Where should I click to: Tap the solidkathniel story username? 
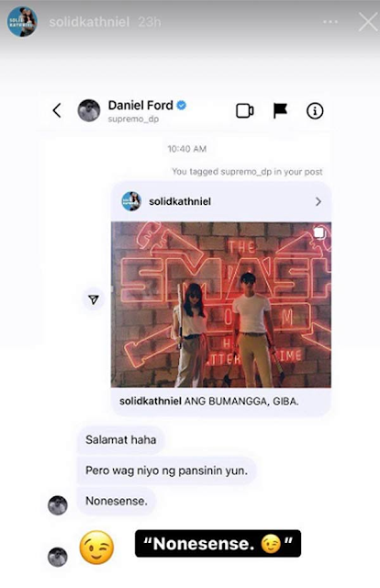(89, 22)
